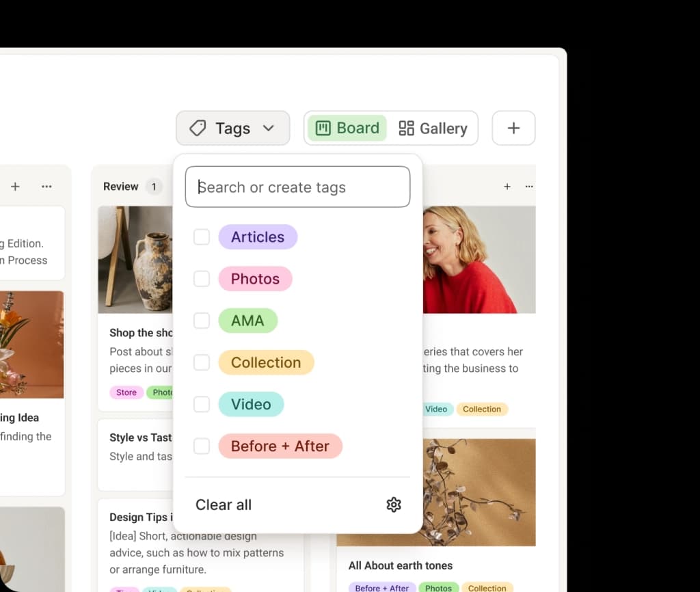700x592 pixels.
Task: Check the AMA tag checkbox
Action: (x=202, y=320)
